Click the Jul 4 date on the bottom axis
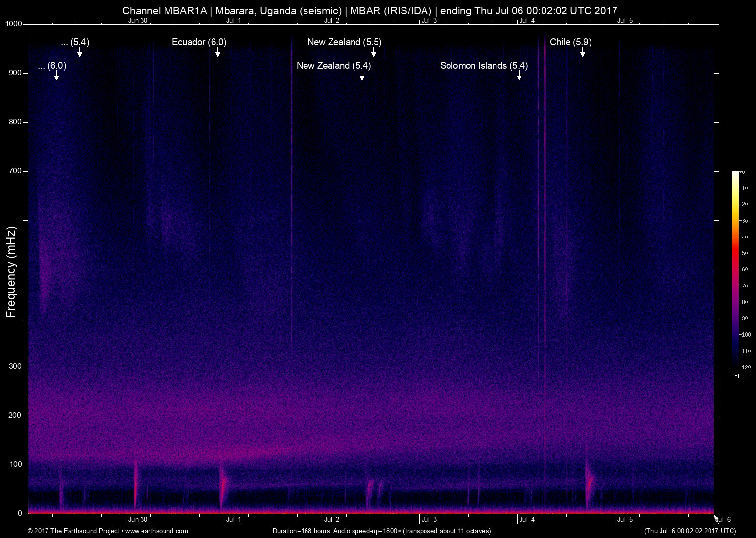Image resolution: width=756 pixels, height=538 pixels. point(527,520)
